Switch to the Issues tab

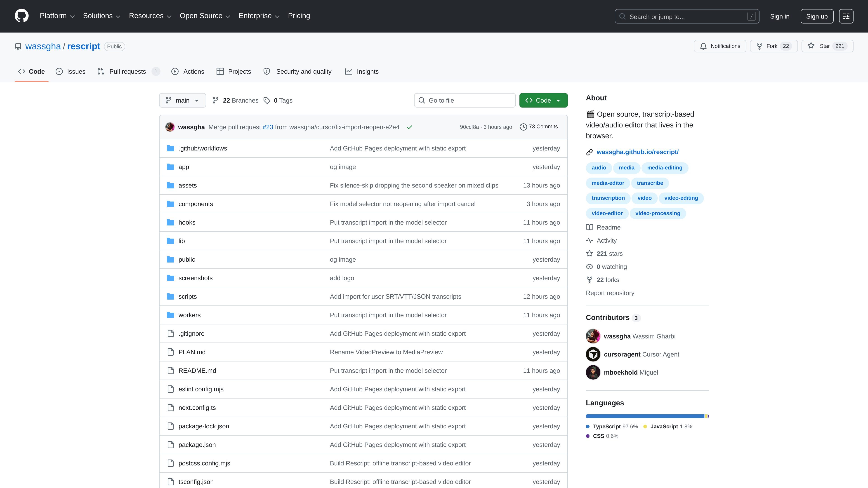click(71, 71)
